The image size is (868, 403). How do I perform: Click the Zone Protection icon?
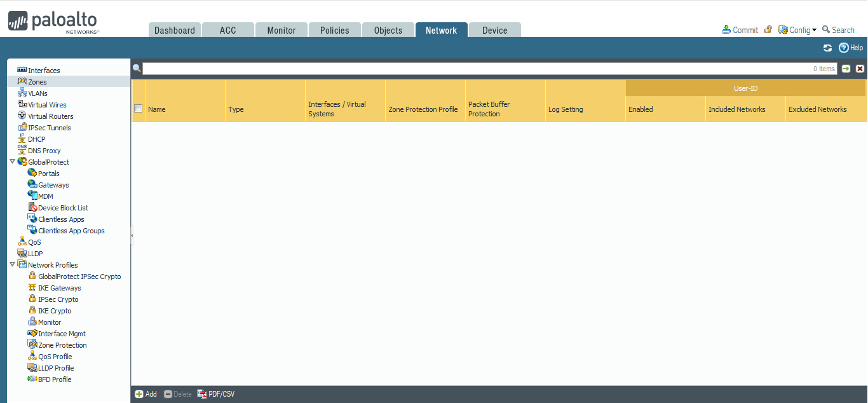[x=32, y=345]
